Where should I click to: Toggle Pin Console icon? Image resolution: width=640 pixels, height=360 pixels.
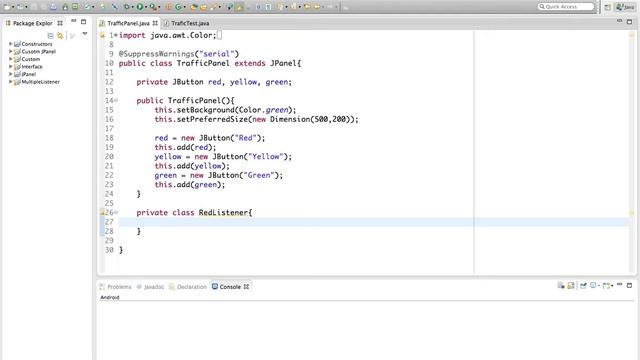[583, 285]
